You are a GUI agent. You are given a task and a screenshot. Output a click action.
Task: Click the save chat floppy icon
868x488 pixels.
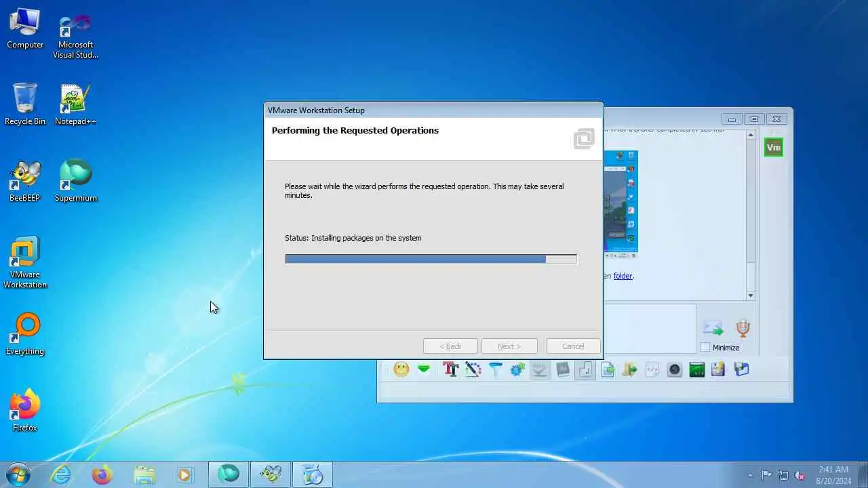pyautogui.click(x=719, y=369)
